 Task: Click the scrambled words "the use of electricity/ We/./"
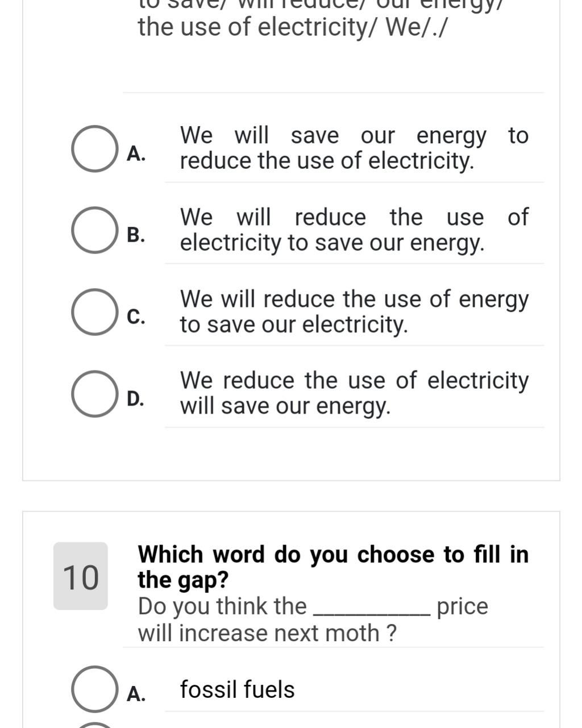click(x=292, y=27)
